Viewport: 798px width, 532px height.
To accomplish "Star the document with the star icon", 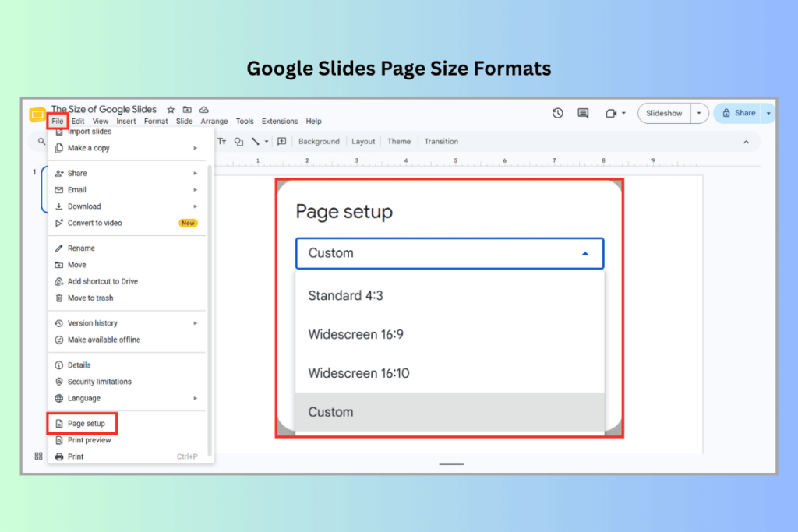I will tap(171, 109).
